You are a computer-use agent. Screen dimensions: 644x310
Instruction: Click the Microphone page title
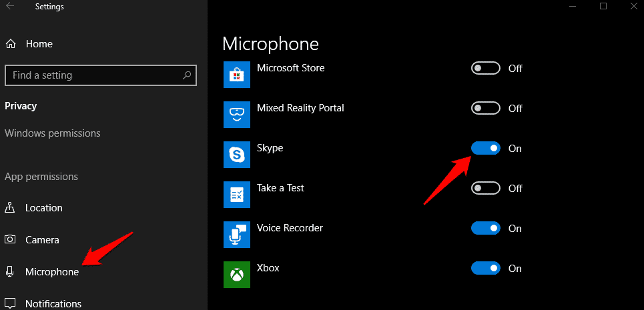(x=270, y=44)
